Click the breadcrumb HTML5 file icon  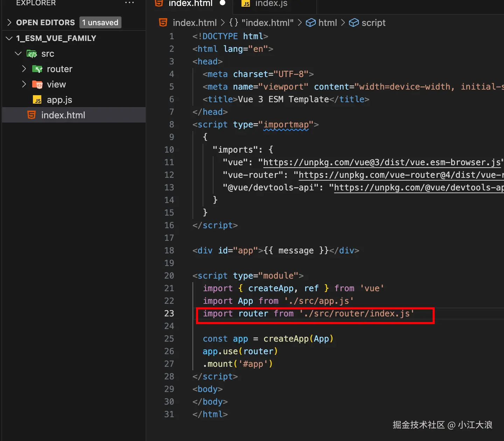[163, 23]
